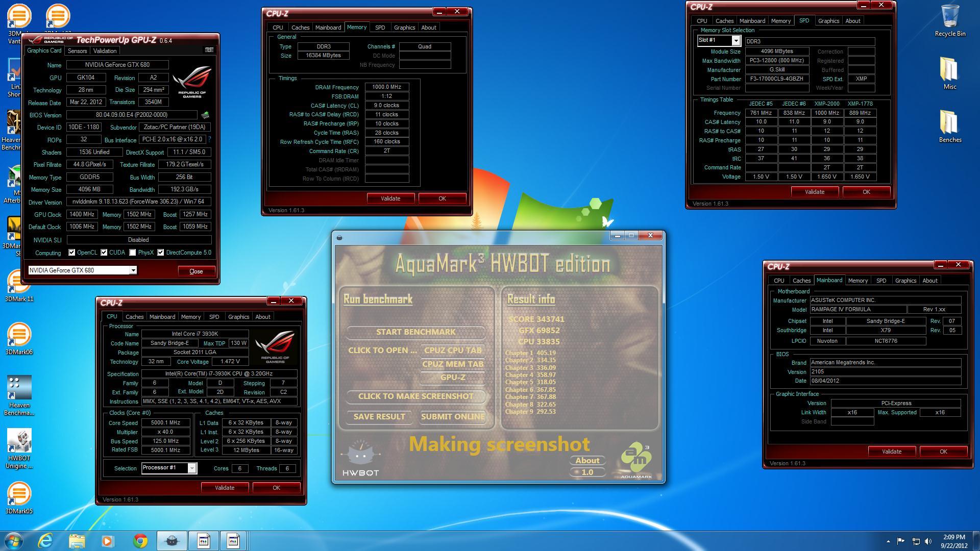Click CLICK TO MAKE SCREENSHOT in AquaMark
The height and width of the screenshot is (551, 980).
click(415, 396)
